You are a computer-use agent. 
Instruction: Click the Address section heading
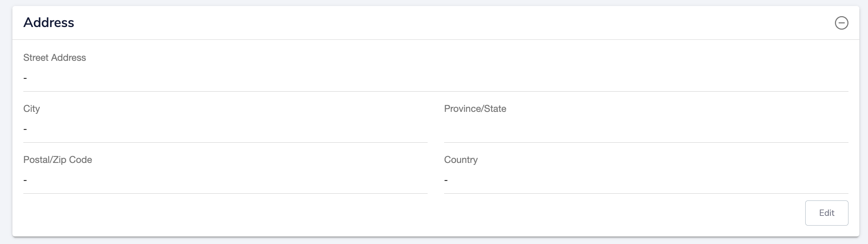pos(49,23)
